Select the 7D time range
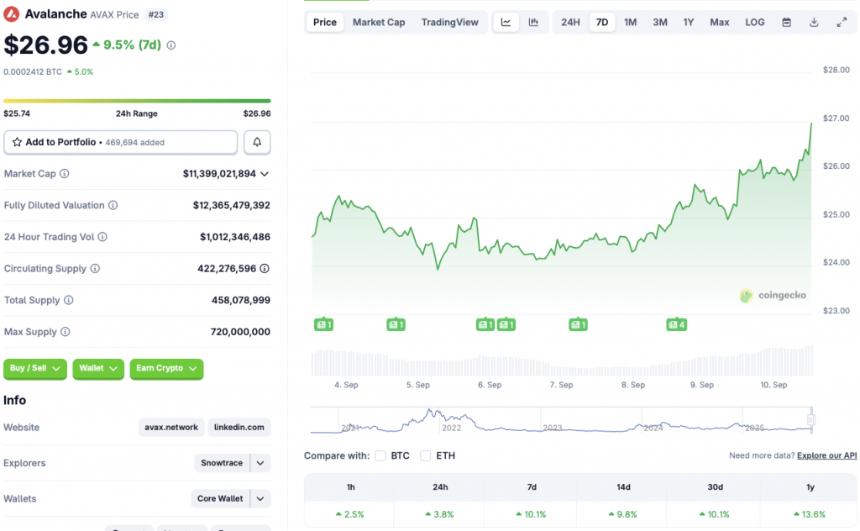Viewport: 860px width, 531px height. (x=602, y=22)
